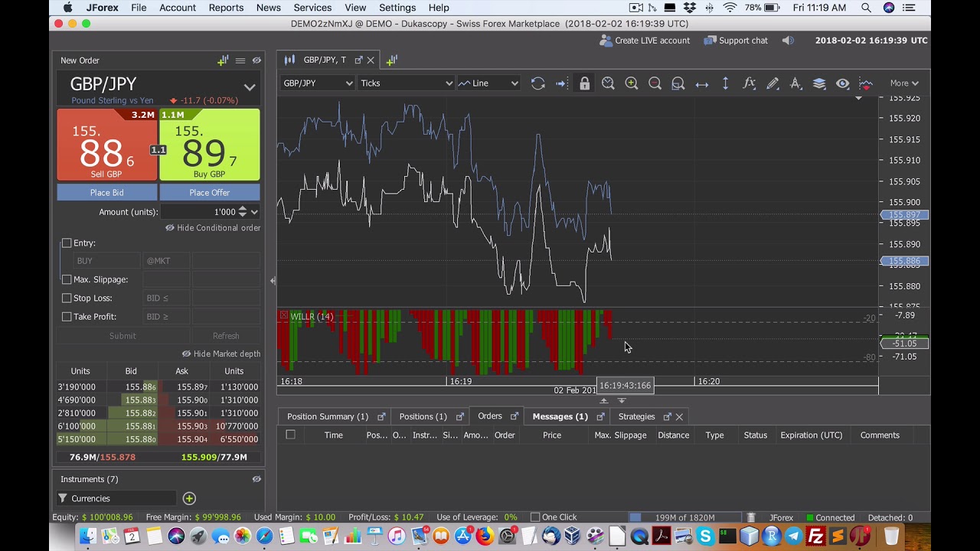Open the Ticks period dropdown
The height and width of the screenshot is (551, 980).
point(406,83)
